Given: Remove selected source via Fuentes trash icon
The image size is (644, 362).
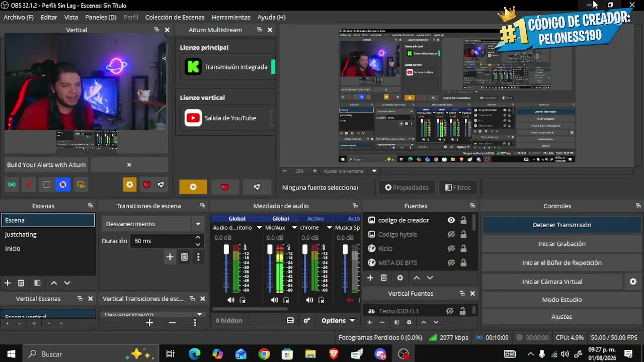Looking at the screenshot, I should [x=383, y=278].
